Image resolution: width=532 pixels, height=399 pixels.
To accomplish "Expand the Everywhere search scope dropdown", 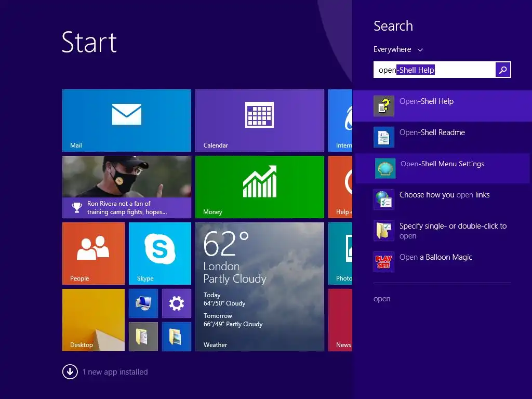I will tap(398, 49).
